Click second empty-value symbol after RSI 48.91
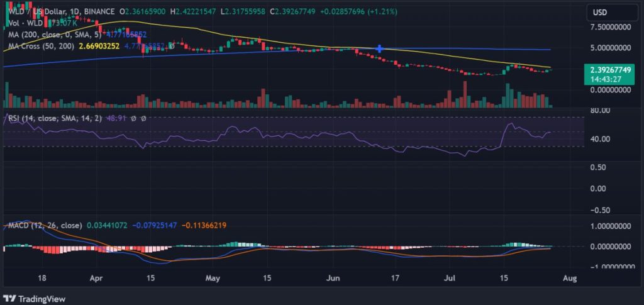The height and width of the screenshot is (305, 644). pos(143,118)
